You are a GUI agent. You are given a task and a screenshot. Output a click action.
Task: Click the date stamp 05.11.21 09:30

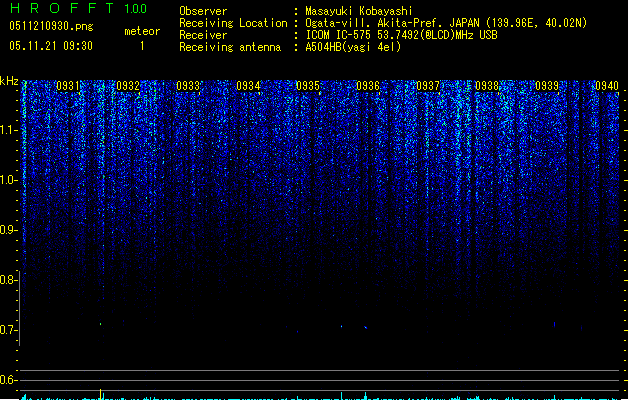point(51,46)
